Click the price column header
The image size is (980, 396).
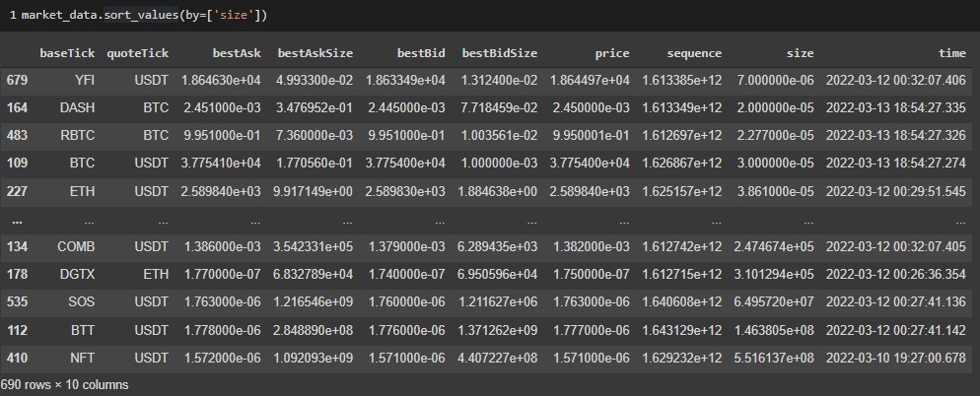coord(611,52)
